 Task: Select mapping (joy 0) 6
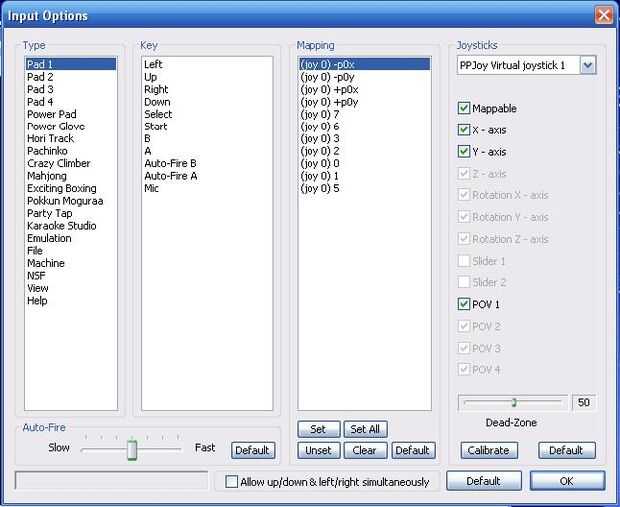pyautogui.click(x=364, y=126)
